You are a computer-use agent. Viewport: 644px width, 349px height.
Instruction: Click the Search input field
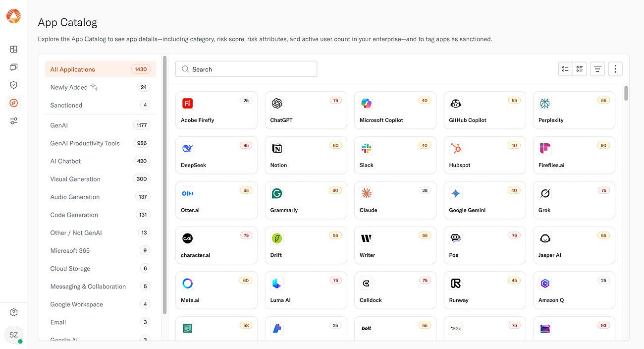[246, 69]
